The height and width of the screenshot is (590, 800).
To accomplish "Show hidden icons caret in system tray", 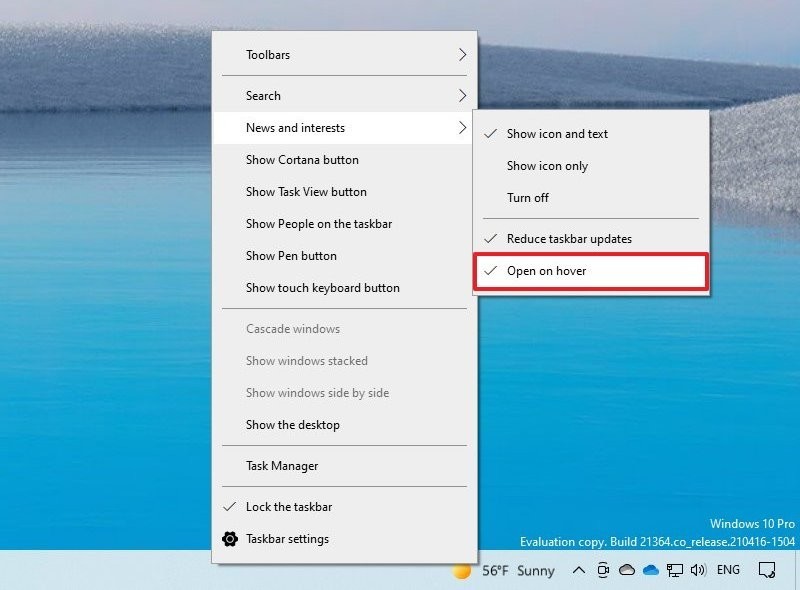I will (579, 570).
